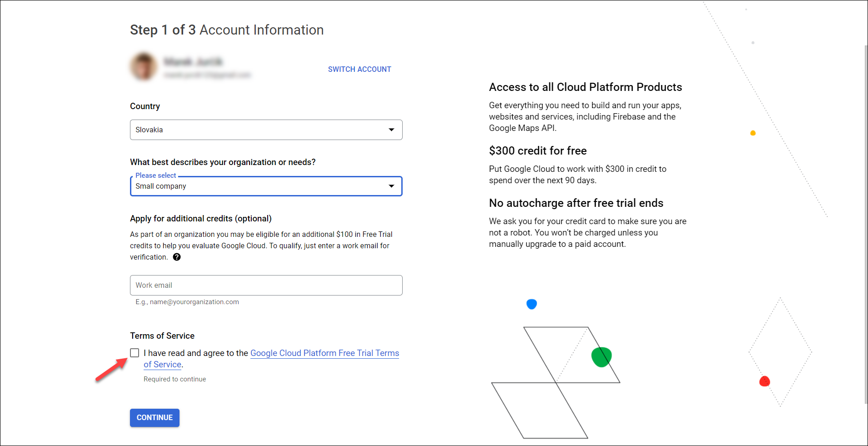Click the blurred account profile picture

click(144, 67)
